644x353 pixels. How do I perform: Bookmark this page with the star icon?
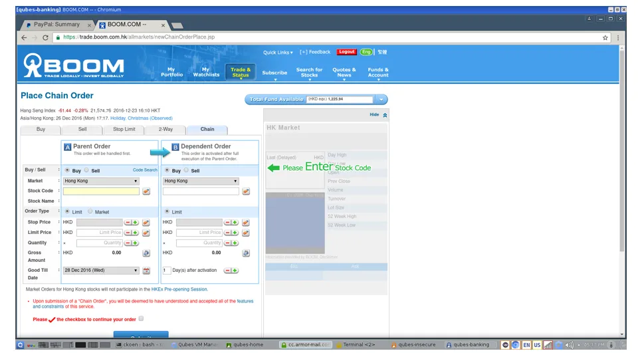(x=605, y=37)
